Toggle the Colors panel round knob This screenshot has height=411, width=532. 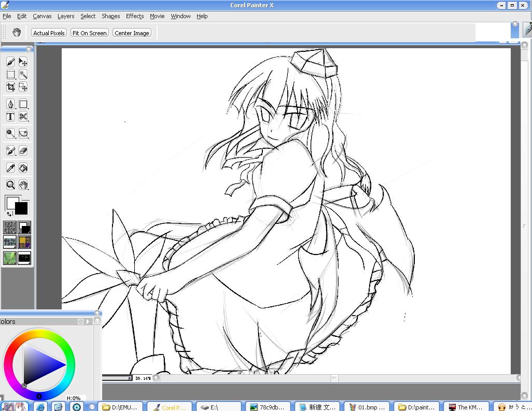click(97, 321)
